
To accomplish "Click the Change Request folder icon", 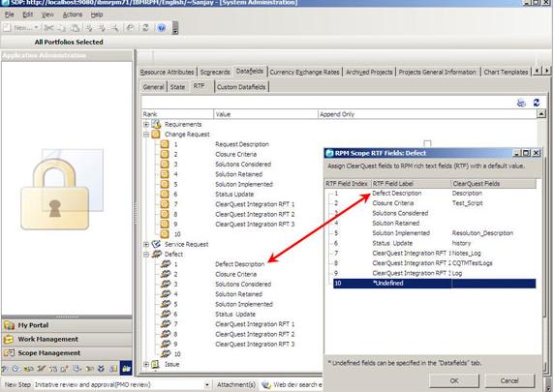I will pyautogui.click(x=156, y=135).
